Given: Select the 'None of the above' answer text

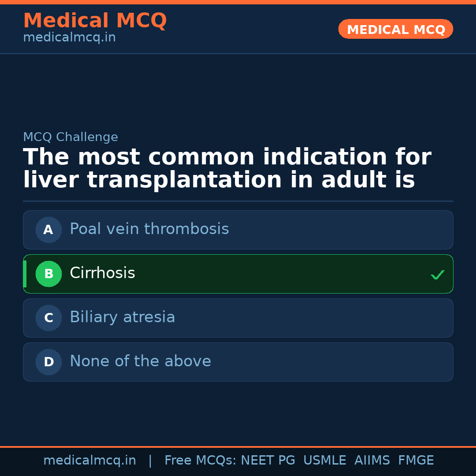Looking at the screenshot, I should [x=140, y=361].
